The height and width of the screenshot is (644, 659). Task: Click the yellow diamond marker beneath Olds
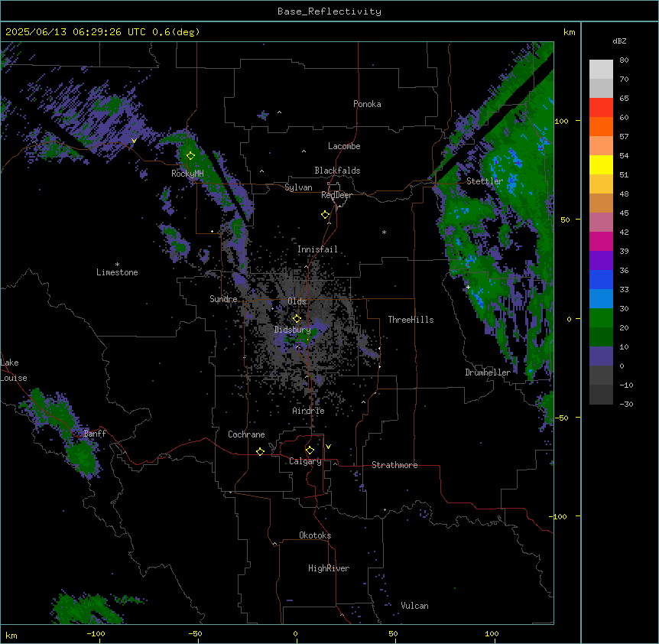pyautogui.click(x=297, y=318)
